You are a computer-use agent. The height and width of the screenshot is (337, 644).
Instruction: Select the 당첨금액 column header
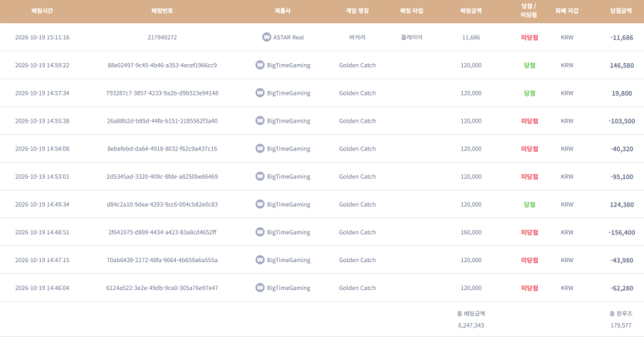coord(621,11)
